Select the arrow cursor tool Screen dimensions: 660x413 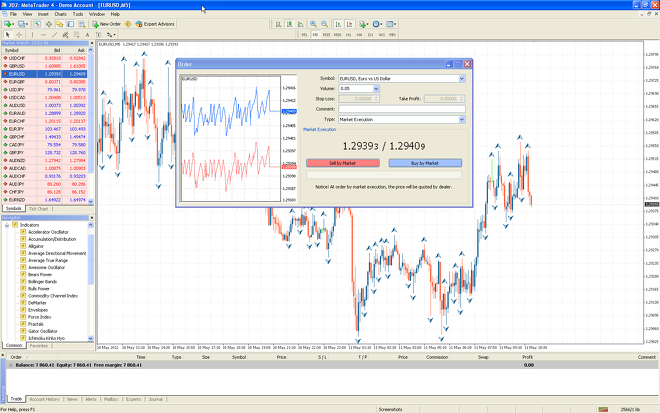(x=8, y=35)
